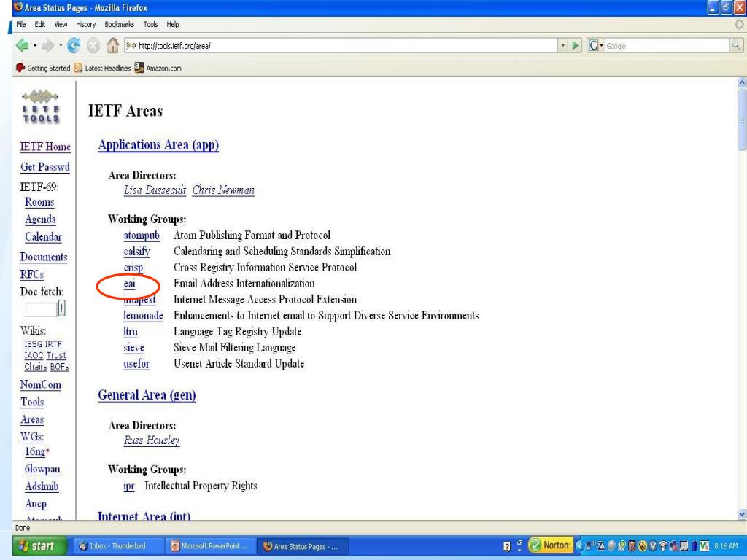The width and height of the screenshot is (747, 560).
Task: Open the Bookmarks menu
Action: click(119, 24)
